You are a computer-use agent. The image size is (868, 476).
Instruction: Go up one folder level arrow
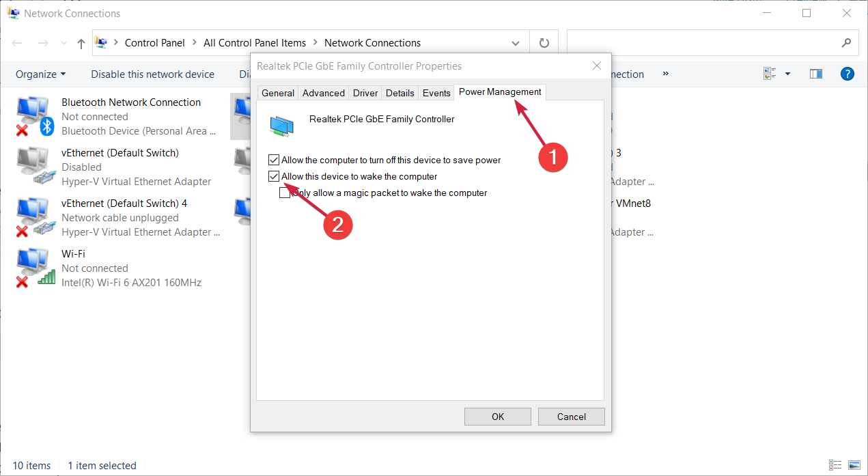pos(81,43)
